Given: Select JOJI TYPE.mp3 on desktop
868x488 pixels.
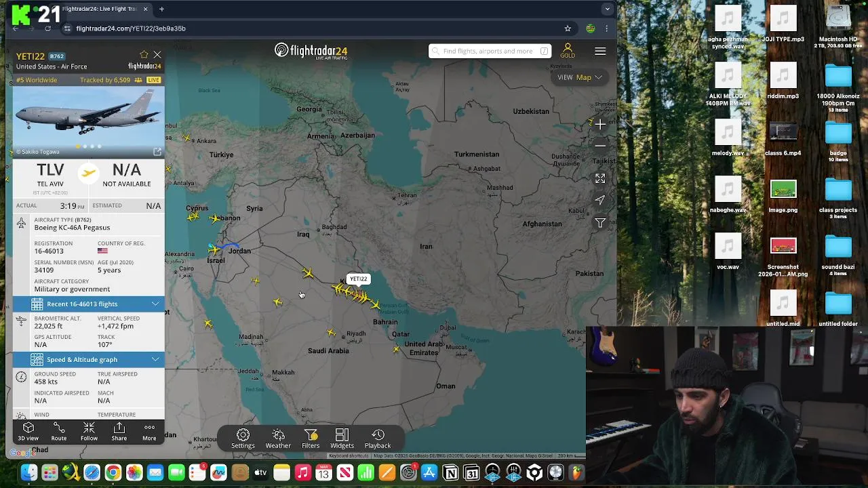Looking at the screenshot, I should [x=783, y=24].
